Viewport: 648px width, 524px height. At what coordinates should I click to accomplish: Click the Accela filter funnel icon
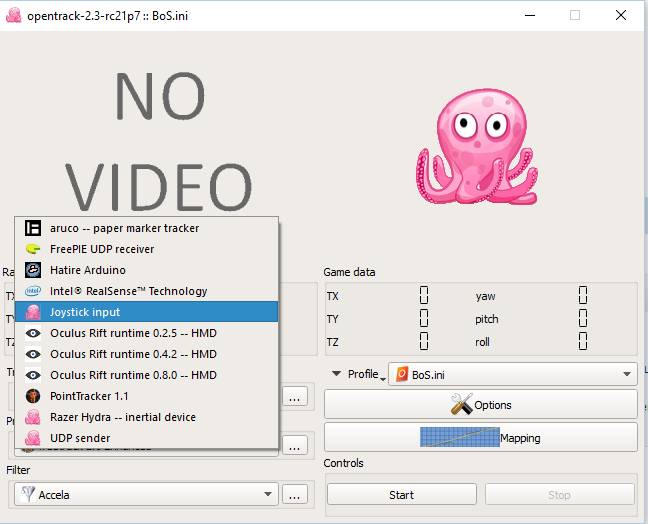click(28, 494)
